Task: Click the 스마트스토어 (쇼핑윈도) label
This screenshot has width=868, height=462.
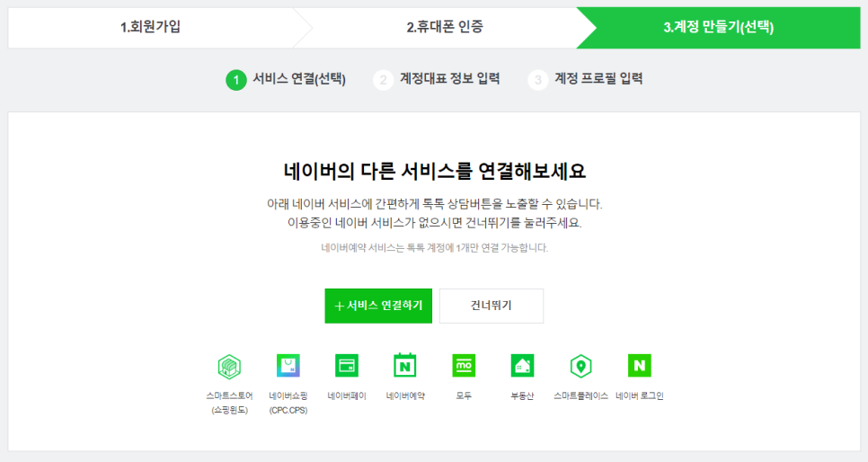Action: 229,403
